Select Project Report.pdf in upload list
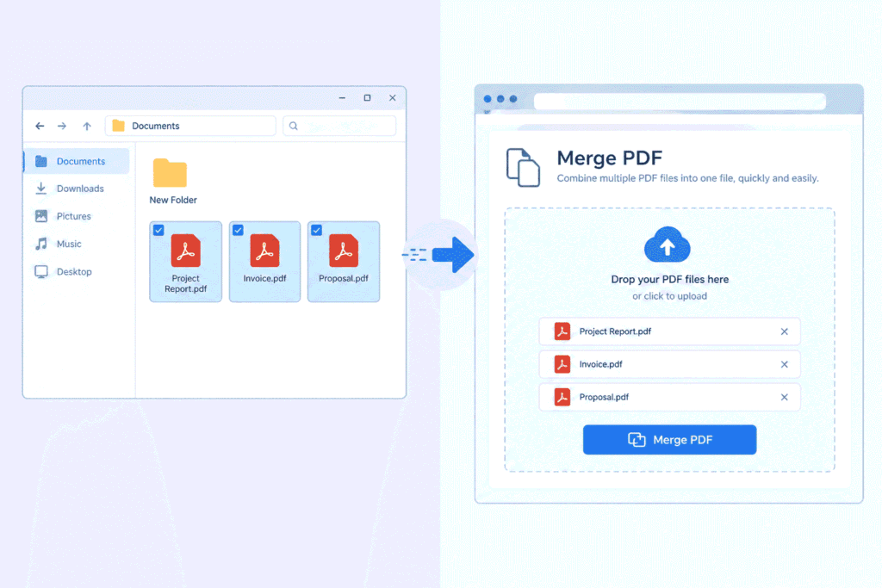 pyautogui.click(x=669, y=331)
